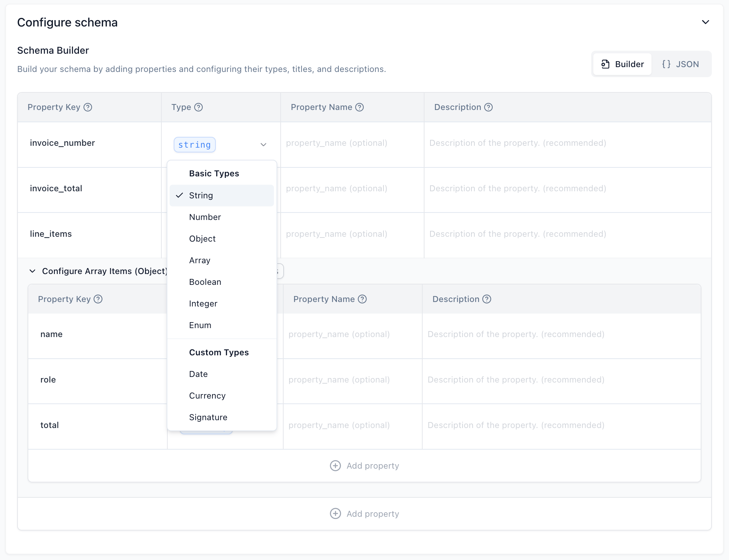Screen dimensions: 729x560
Task: Select Number from the type list
Action: click(205, 217)
